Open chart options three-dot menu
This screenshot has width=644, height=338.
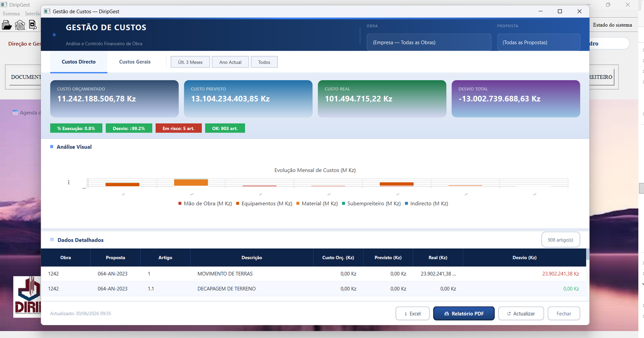(69, 182)
